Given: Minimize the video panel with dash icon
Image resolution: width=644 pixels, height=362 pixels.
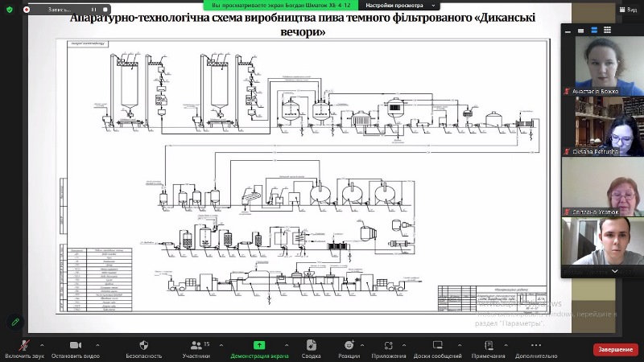Looking at the screenshot, I should 568,31.
